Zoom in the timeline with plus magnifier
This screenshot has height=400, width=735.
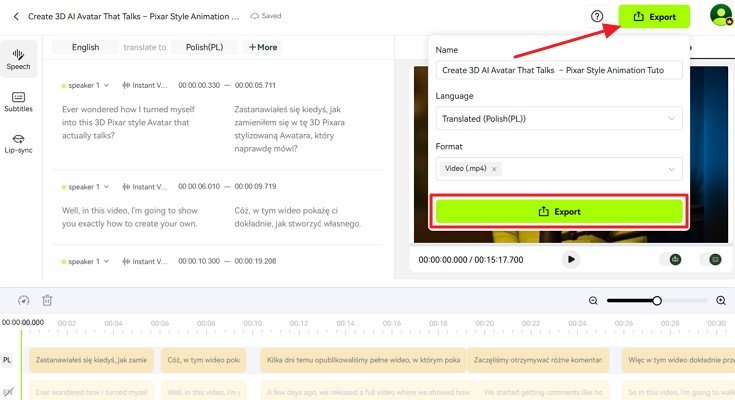point(721,300)
